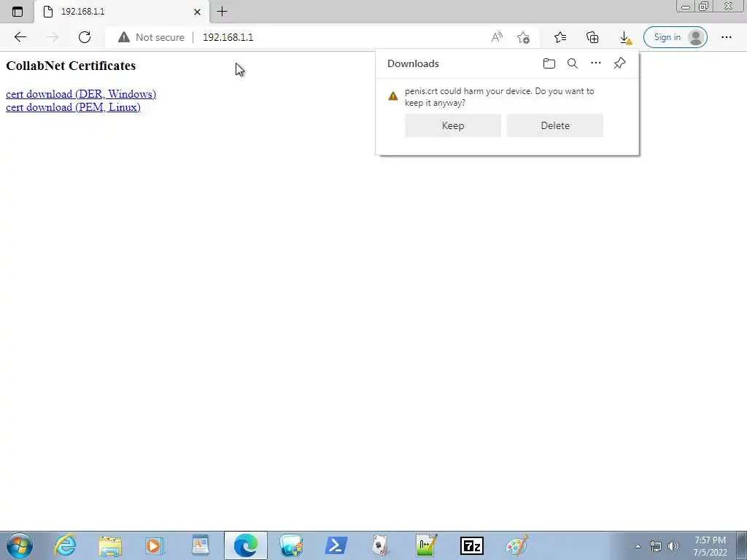Image resolution: width=747 pixels, height=560 pixels.
Task: Click the volume speaker tray icon
Action: (x=673, y=546)
